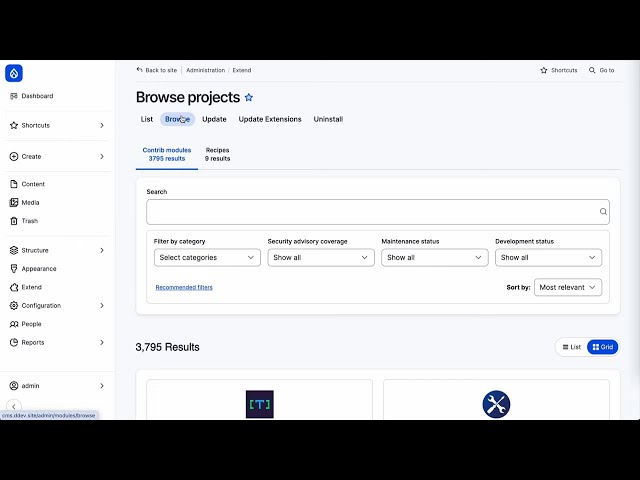This screenshot has width=640, height=480.
Task: Open Trash from the sidebar
Action: click(29, 221)
